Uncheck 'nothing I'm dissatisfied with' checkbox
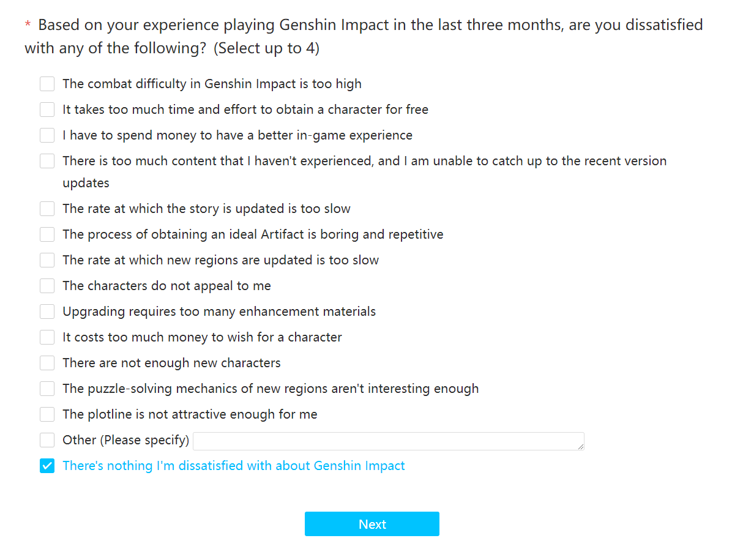 click(x=47, y=466)
